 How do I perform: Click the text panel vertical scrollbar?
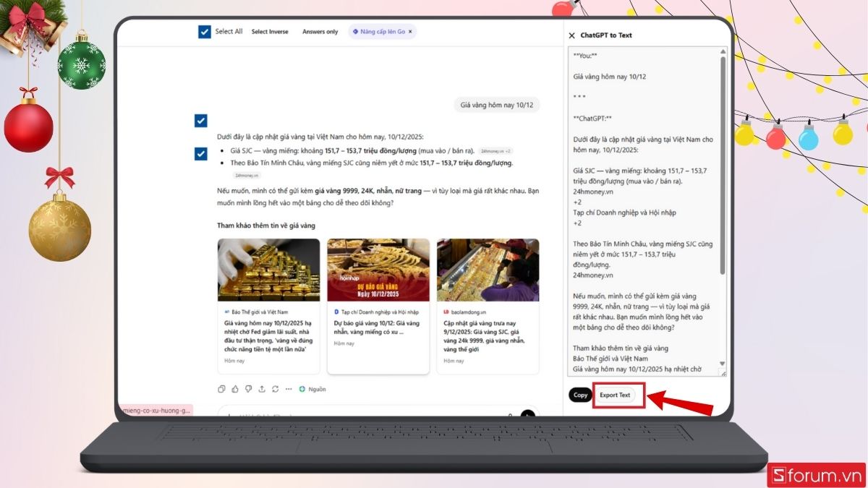tap(722, 166)
